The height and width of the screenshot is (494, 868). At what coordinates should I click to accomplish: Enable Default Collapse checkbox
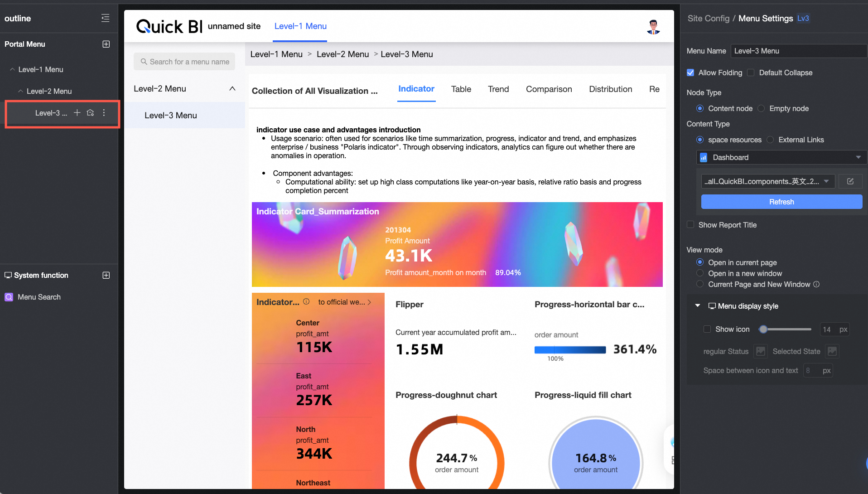click(751, 73)
